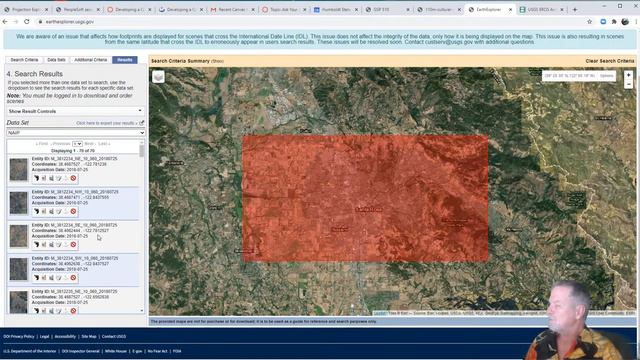The height and width of the screenshot is (360, 640).
Task: Switch to the Search Criteria tab
Action: 24,60
